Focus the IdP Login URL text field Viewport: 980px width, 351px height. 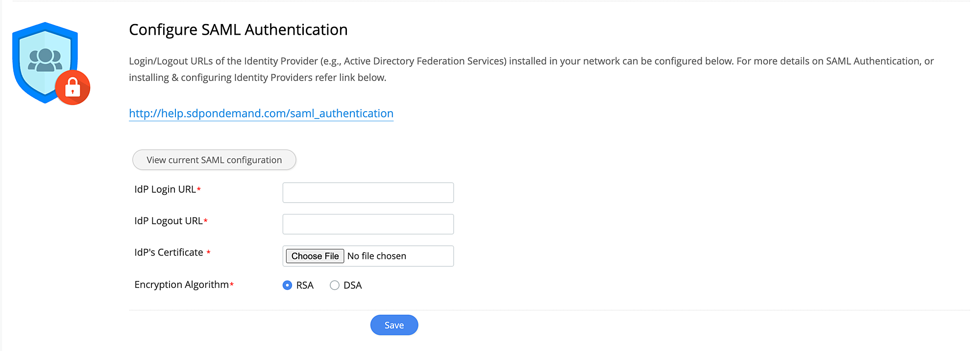[368, 192]
